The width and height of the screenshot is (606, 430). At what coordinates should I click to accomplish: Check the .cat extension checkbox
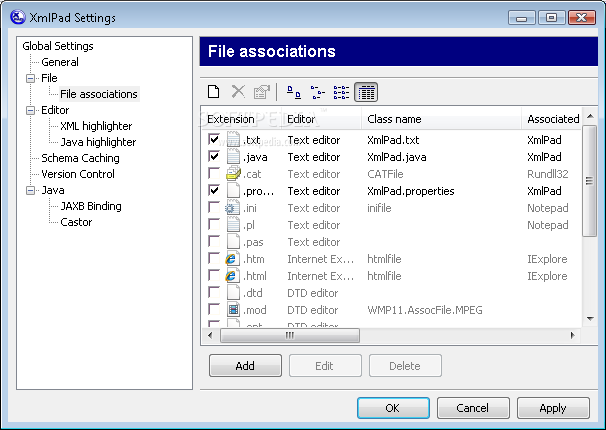point(214,173)
